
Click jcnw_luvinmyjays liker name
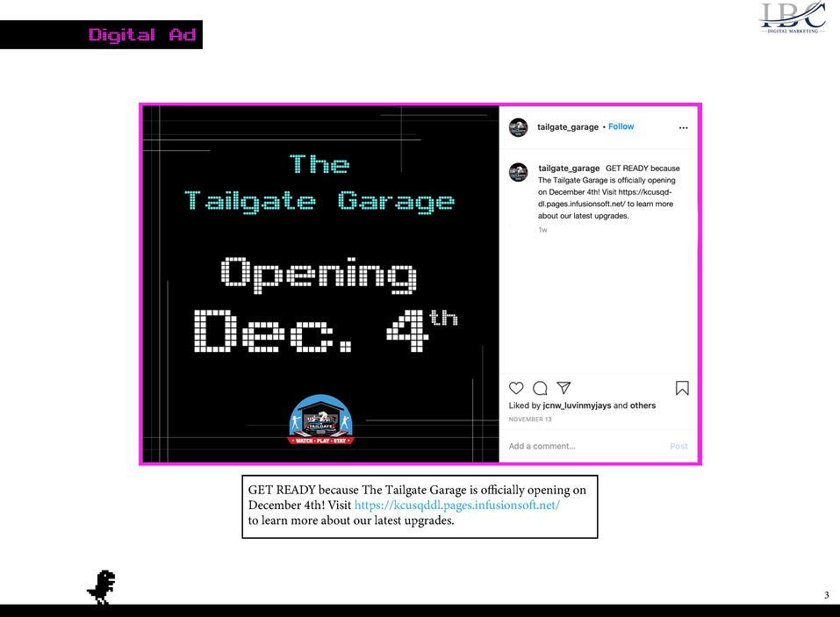point(577,405)
